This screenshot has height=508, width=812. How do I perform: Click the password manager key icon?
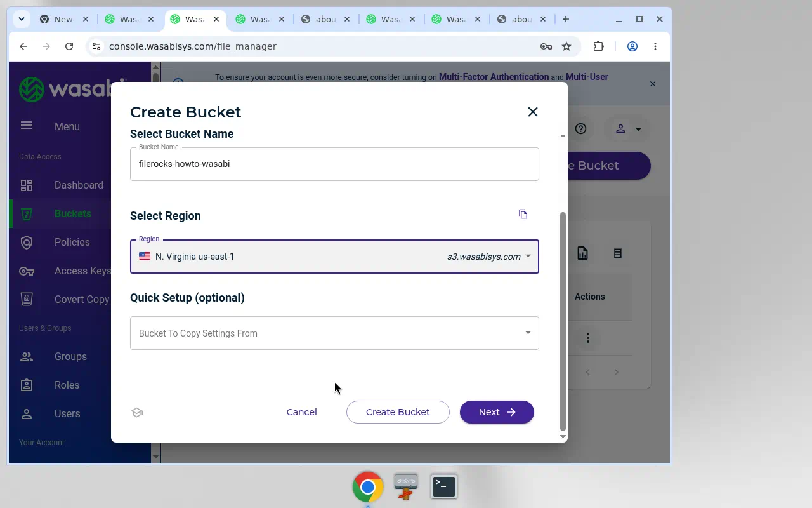[546, 46]
